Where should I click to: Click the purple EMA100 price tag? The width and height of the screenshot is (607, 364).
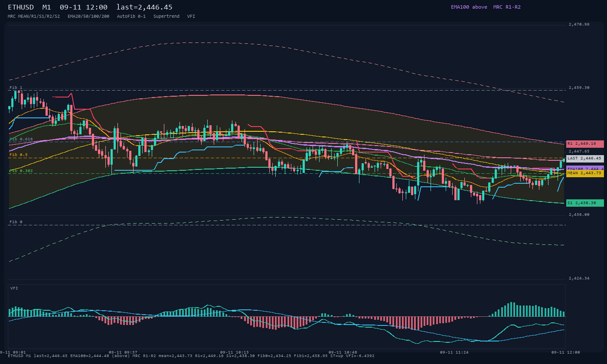pyautogui.click(x=585, y=169)
